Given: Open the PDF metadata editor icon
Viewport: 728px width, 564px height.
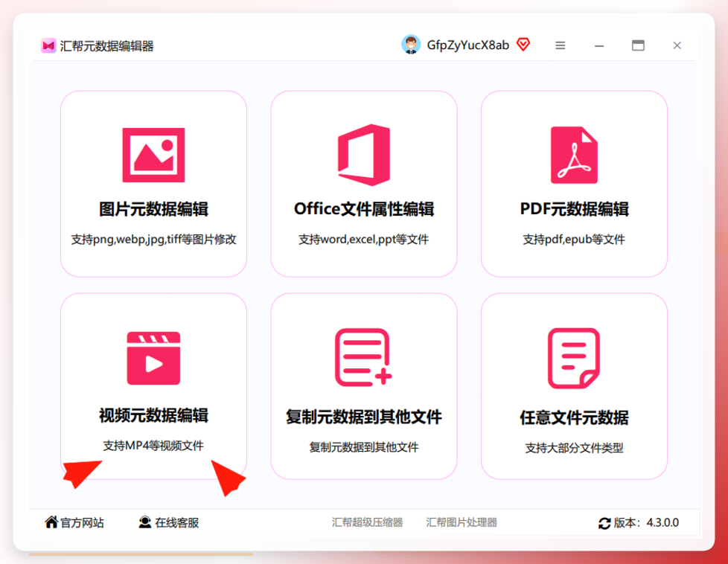Looking at the screenshot, I should click(x=575, y=155).
